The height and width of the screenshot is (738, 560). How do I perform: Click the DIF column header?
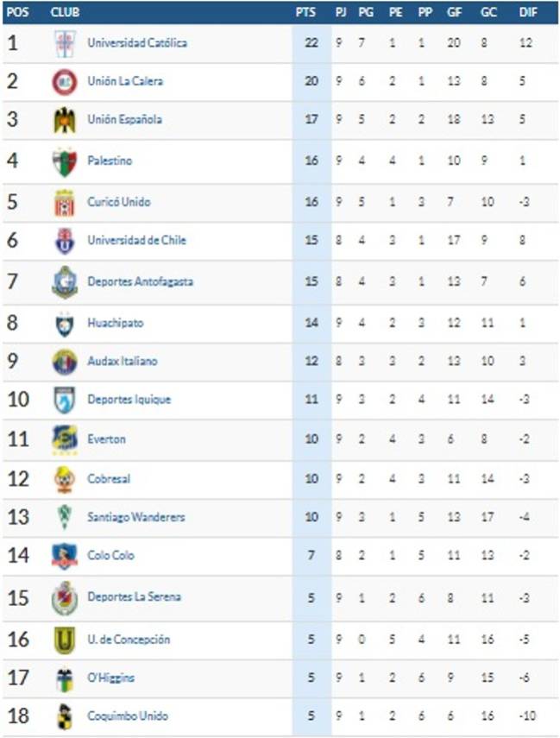tap(528, 12)
